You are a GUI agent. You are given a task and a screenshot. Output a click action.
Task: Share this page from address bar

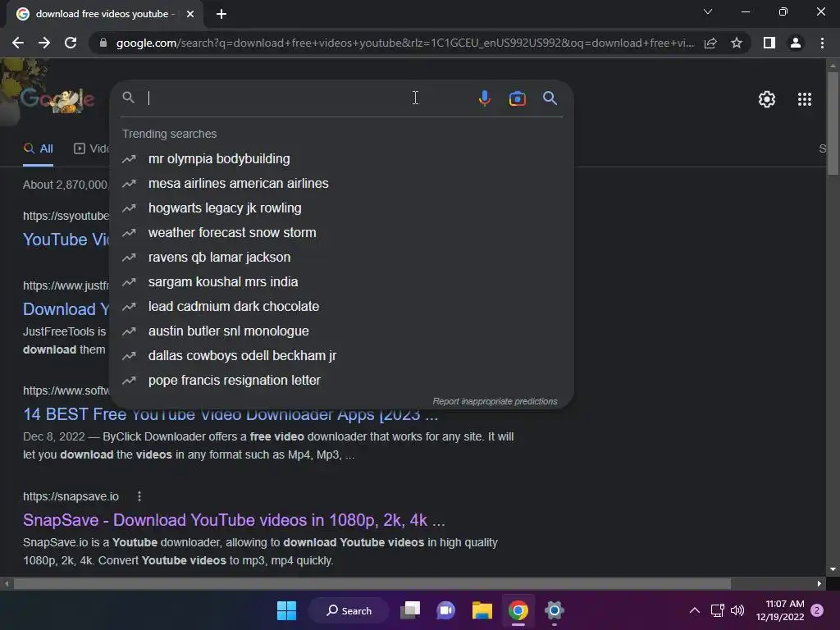710,43
